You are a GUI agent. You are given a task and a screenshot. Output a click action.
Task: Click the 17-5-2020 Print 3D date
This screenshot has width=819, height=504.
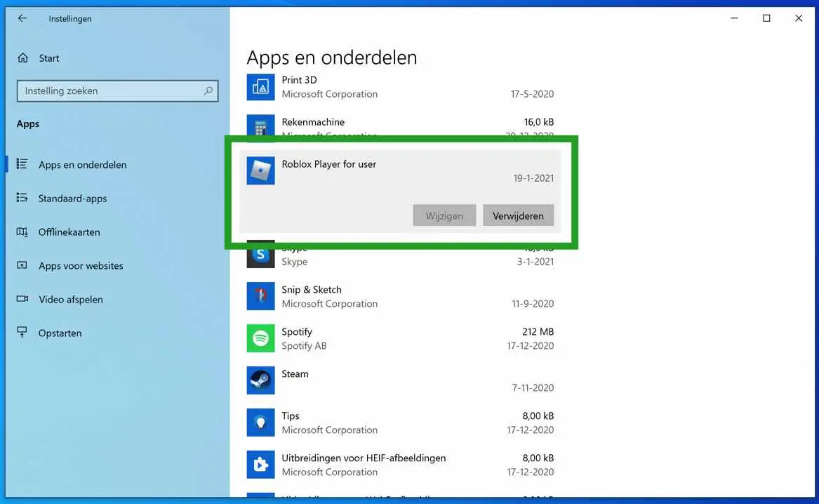[532, 94]
